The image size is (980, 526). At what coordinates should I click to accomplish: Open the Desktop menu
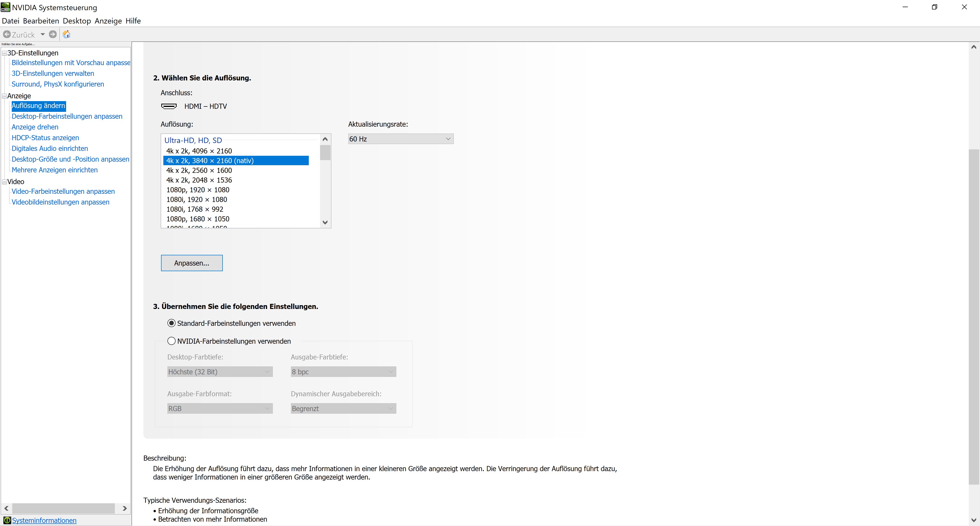(77, 21)
